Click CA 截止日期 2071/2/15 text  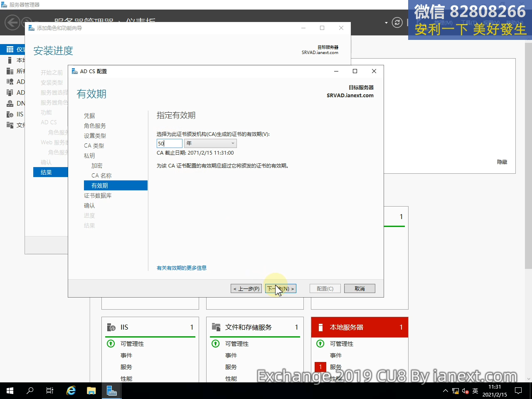(195, 153)
